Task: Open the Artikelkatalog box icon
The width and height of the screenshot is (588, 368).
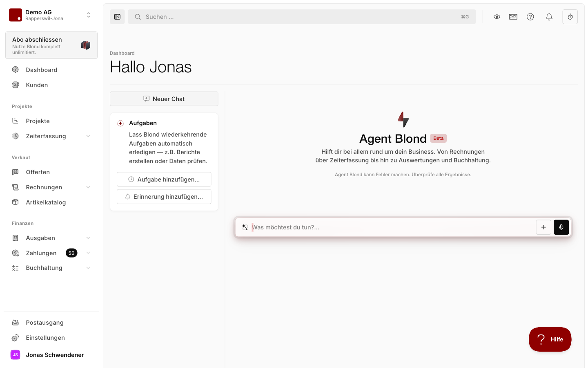Action: pos(16,202)
